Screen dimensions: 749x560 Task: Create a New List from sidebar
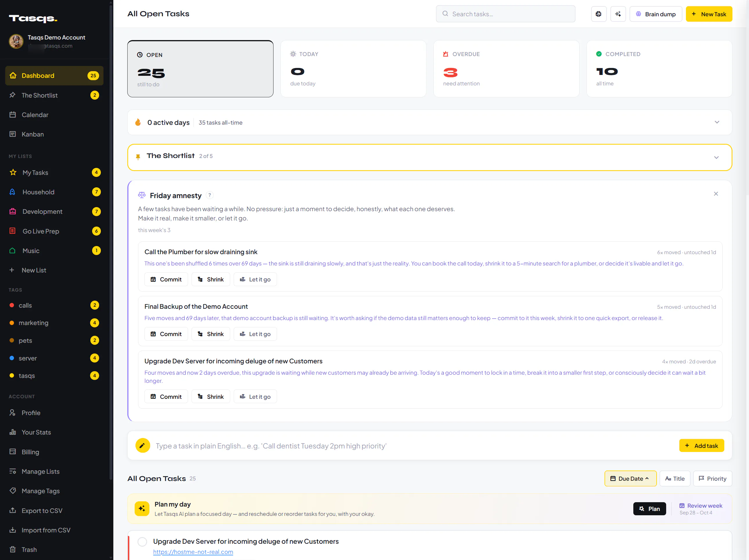pyautogui.click(x=54, y=270)
